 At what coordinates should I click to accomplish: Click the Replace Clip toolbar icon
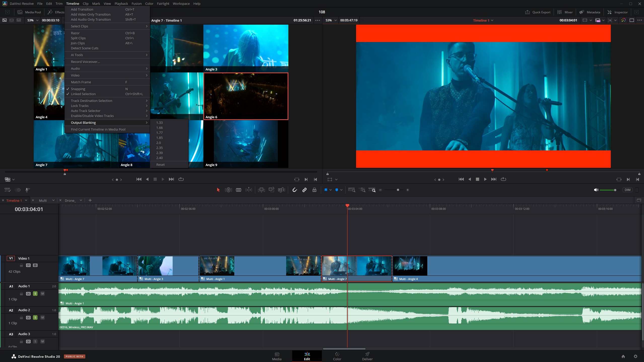tap(281, 190)
